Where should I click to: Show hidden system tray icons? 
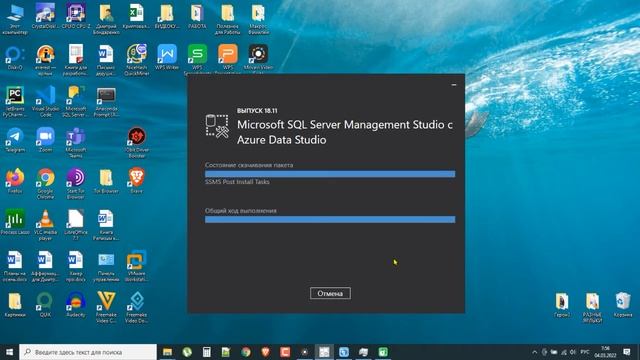[x=535, y=352]
